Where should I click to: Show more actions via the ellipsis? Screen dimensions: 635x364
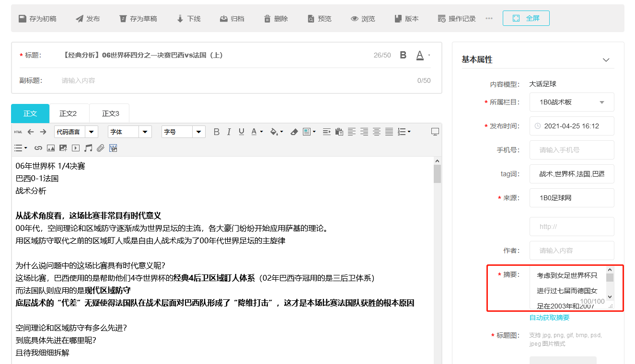coord(489,19)
